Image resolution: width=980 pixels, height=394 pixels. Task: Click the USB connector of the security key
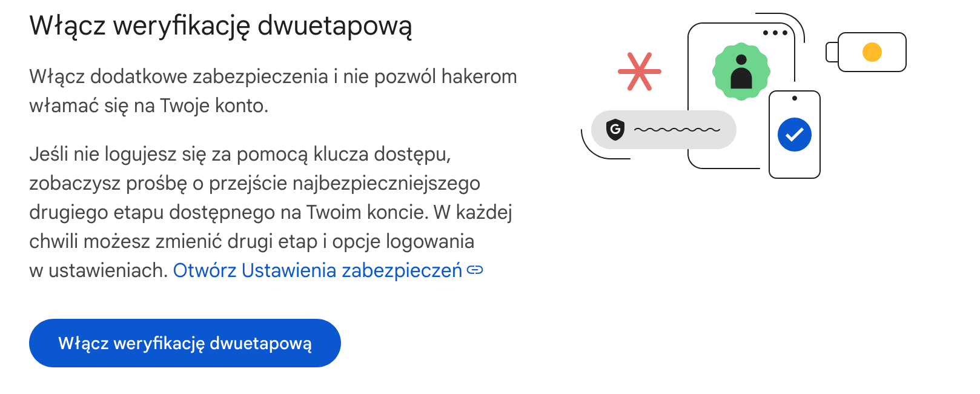[x=832, y=52]
